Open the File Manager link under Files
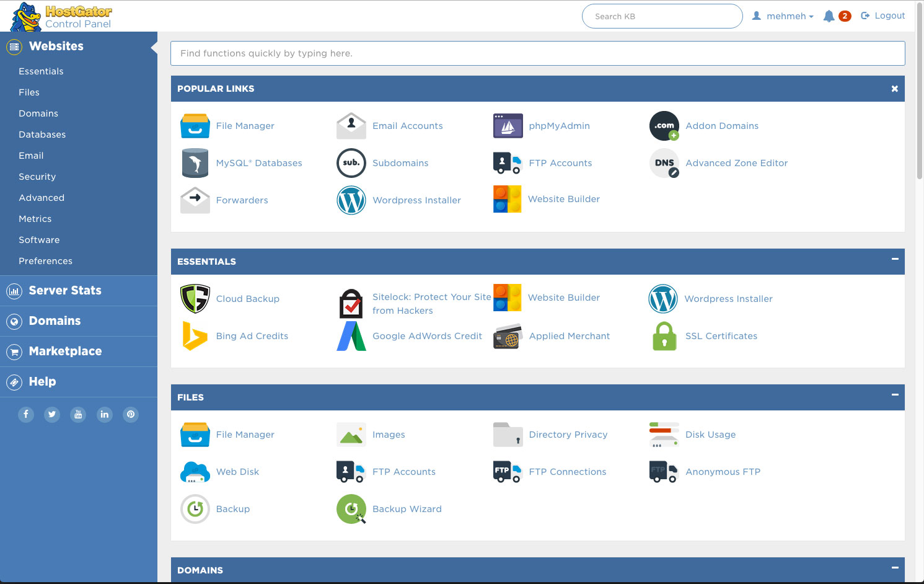 tap(245, 435)
